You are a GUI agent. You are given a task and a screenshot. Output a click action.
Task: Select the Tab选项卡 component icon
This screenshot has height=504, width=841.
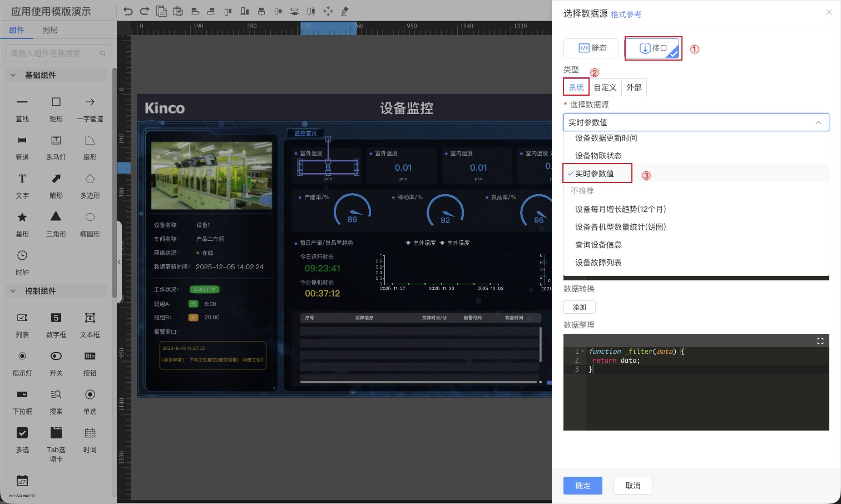coord(56,433)
